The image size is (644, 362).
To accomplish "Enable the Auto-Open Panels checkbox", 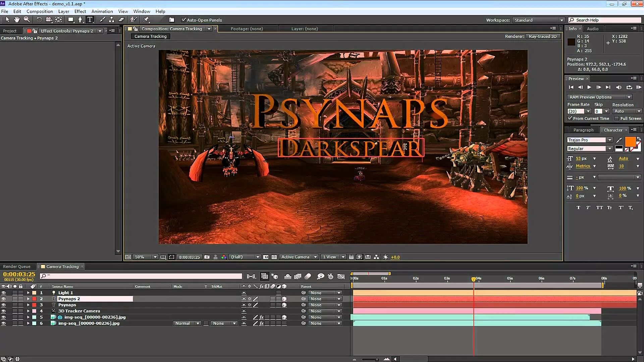I will pos(183,20).
